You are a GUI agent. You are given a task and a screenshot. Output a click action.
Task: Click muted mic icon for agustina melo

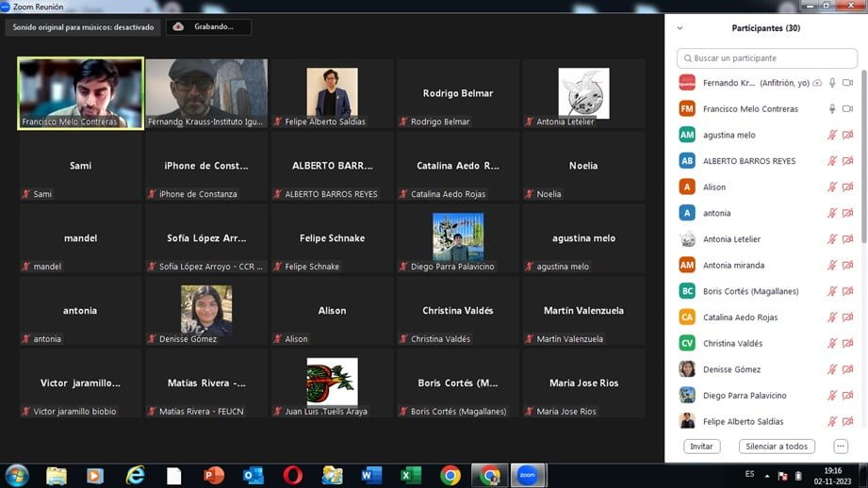coord(831,135)
